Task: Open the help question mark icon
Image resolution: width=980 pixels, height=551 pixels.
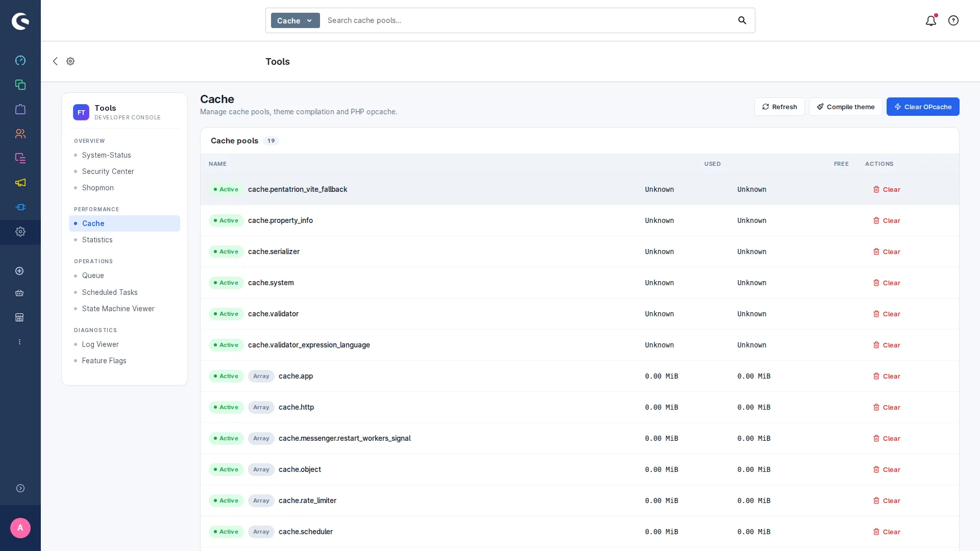Action: point(953,20)
